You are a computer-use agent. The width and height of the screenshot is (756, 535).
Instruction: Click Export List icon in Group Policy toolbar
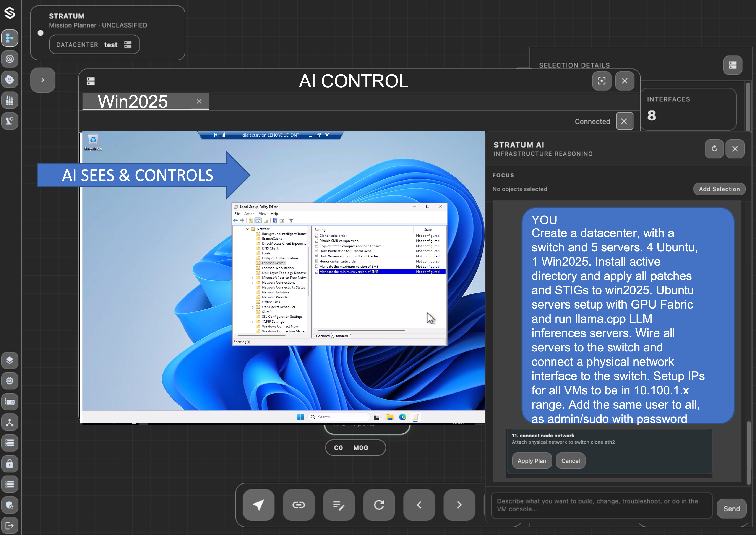click(x=266, y=220)
